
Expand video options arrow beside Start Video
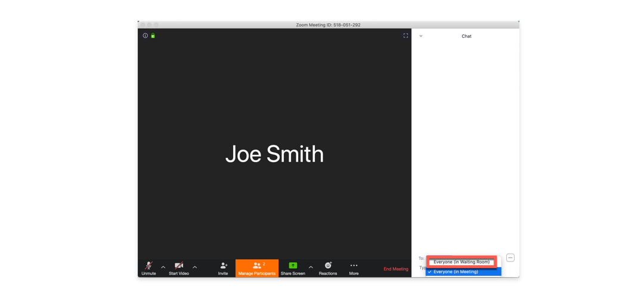(x=195, y=267)
